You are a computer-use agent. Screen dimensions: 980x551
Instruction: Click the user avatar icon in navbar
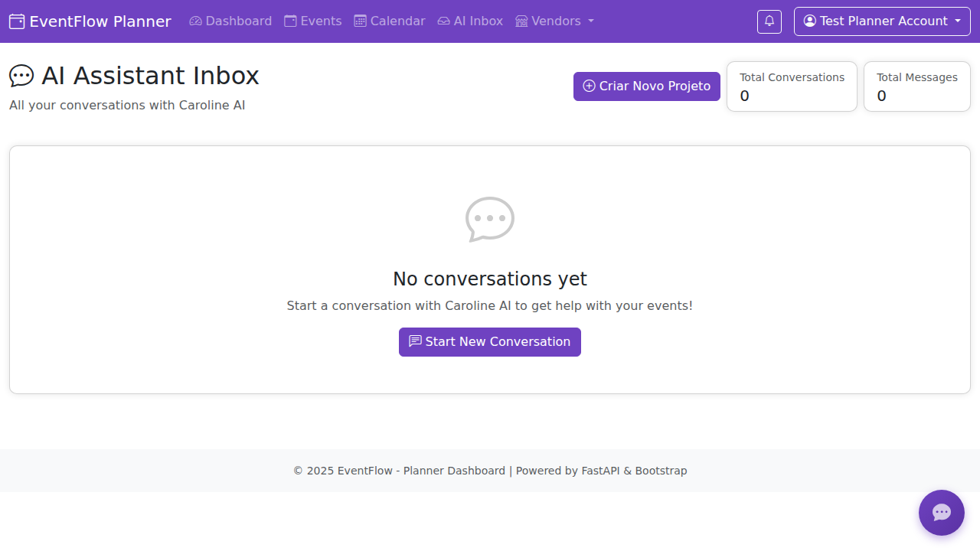[810, 21]
